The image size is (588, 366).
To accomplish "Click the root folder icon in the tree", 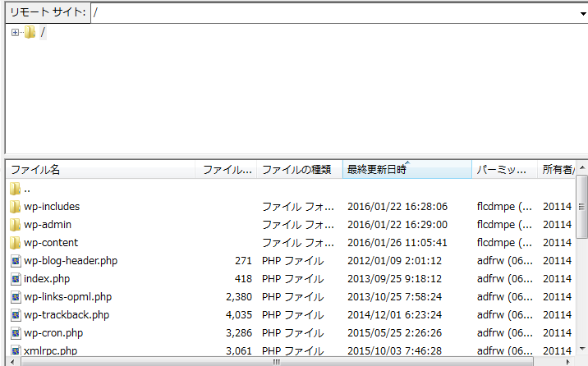I will point(30,33).
